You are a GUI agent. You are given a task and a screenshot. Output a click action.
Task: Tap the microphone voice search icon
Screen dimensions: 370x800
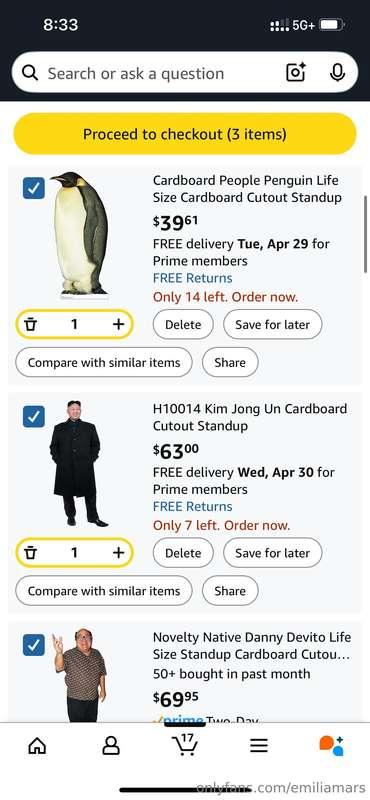[337, 72]
